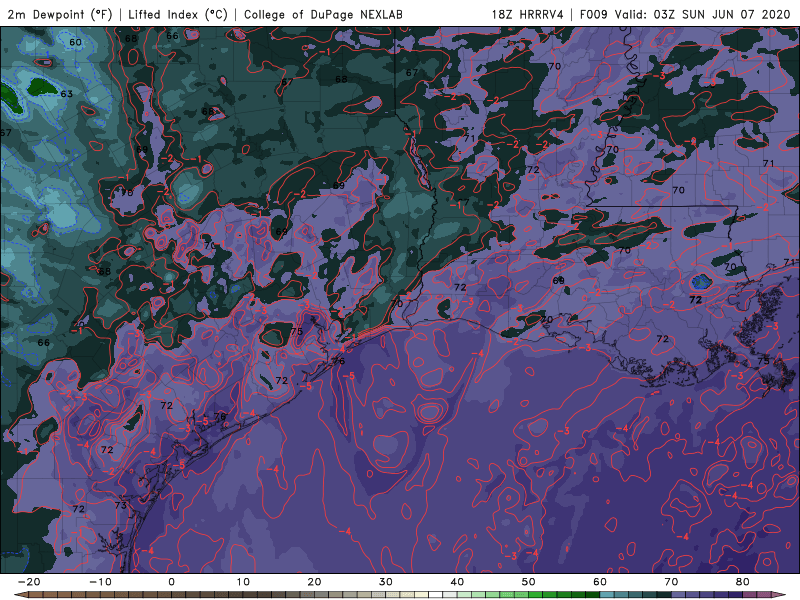Select the "Lifted Index (°C)" header label
The width and height of the screenshot is (800, 600).
coord(178,14)
